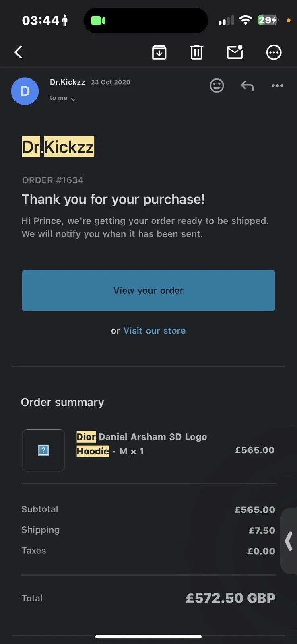This screenshot has height=644, width=297.
Task: Tap the side panel handle on right edge
Action: tap(289, 541)
